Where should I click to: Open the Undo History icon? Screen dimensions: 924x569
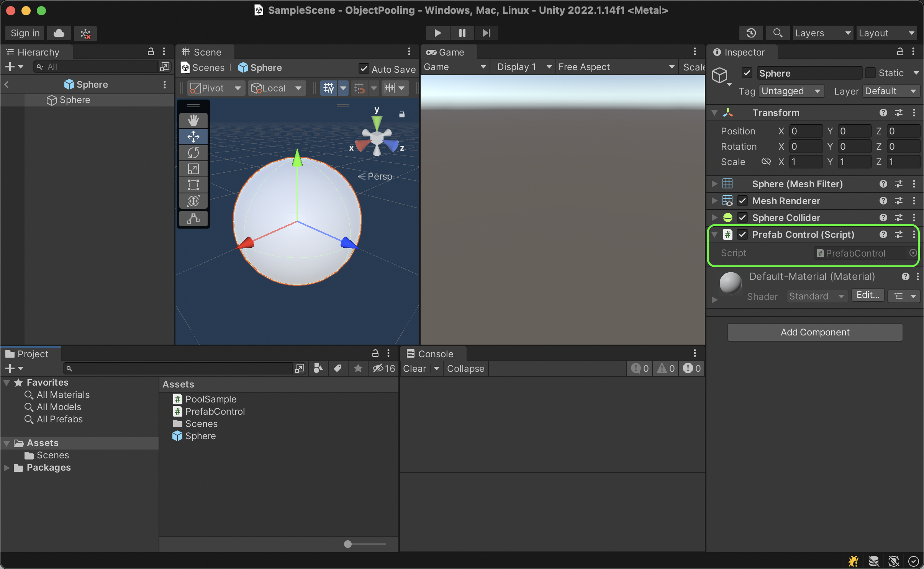click(x=751, y=33)
